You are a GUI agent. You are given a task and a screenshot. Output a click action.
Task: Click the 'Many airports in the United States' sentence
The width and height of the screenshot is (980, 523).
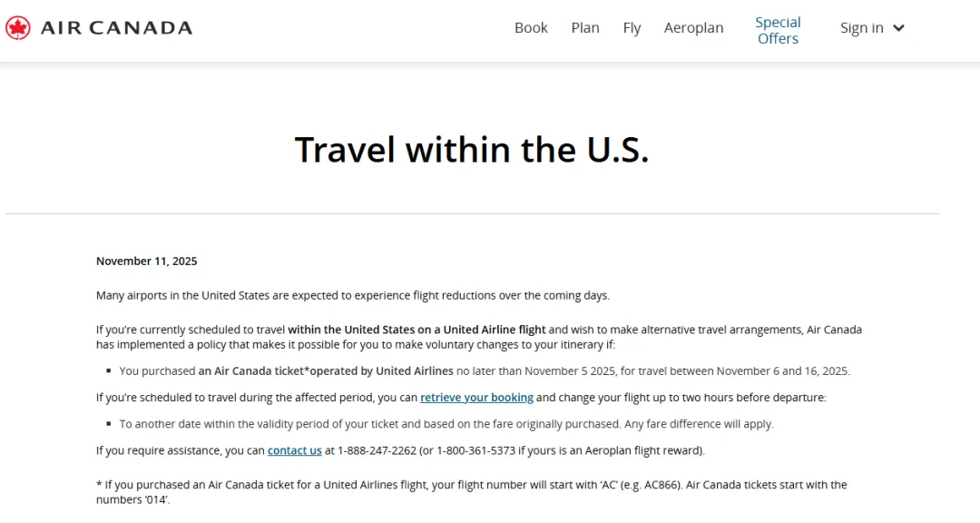(x=353, y=296)
